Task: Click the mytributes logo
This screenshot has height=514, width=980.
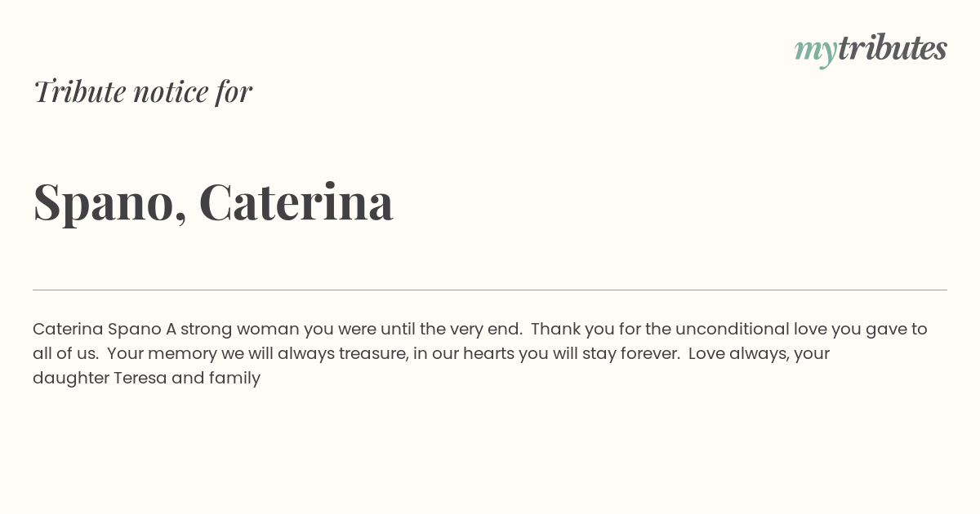Action: pos(871,50)
